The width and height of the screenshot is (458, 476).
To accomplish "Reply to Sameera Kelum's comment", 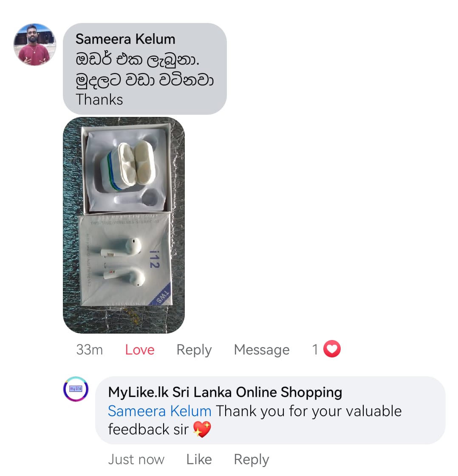I will coord(194,350).
